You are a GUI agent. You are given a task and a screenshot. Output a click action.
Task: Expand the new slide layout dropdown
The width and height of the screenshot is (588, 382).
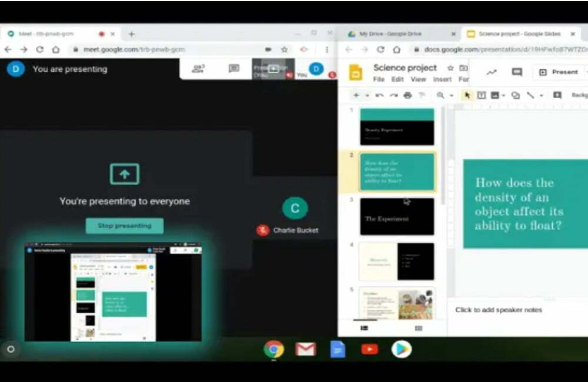click(x=367, y=95)
